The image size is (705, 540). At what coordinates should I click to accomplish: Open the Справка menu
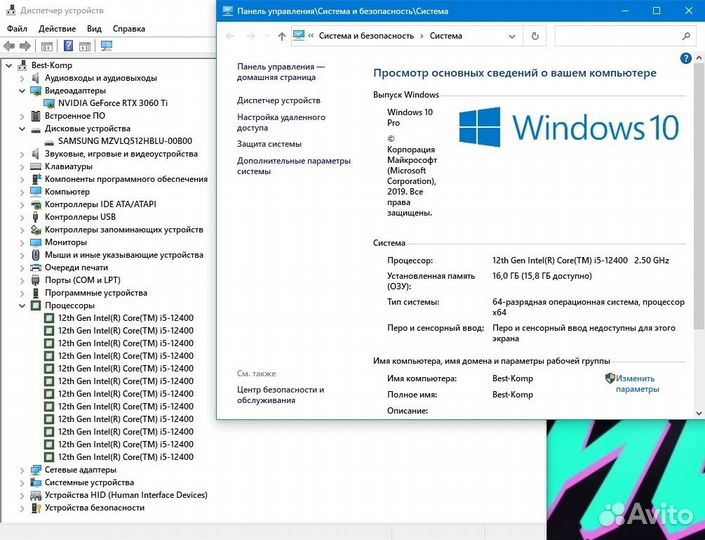coord(129,29)
